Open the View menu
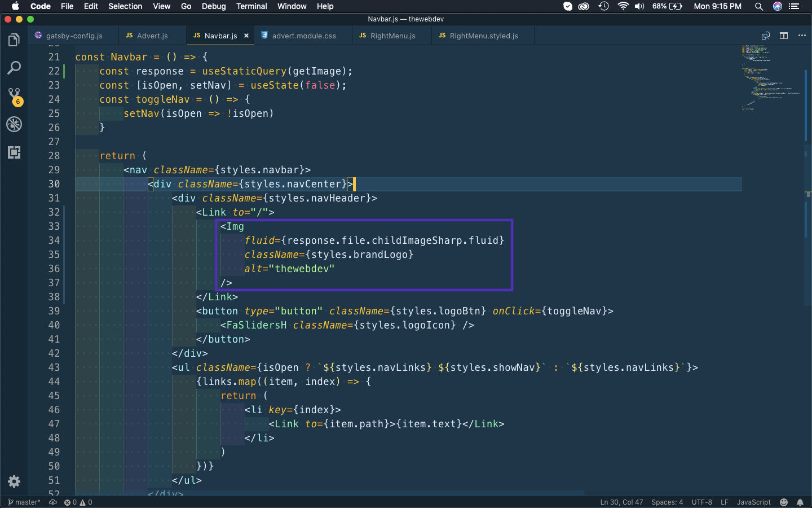 [x=161, y=6]
